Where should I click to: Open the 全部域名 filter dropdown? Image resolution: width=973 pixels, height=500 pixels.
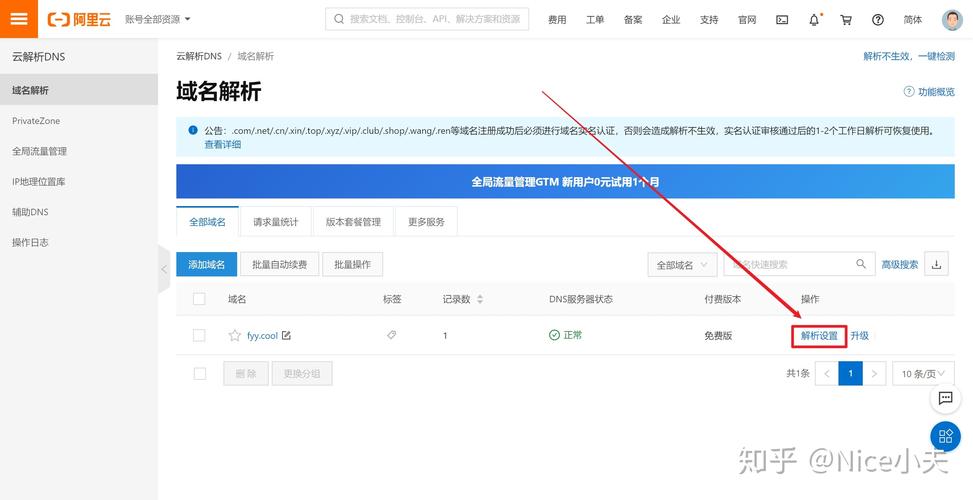tap(682, 265)
